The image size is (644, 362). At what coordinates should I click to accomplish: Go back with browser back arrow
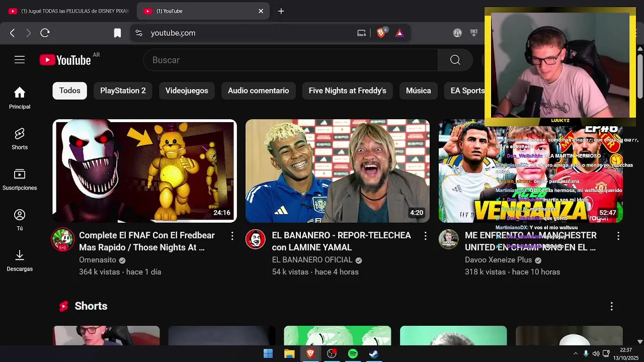pos(13,33)
